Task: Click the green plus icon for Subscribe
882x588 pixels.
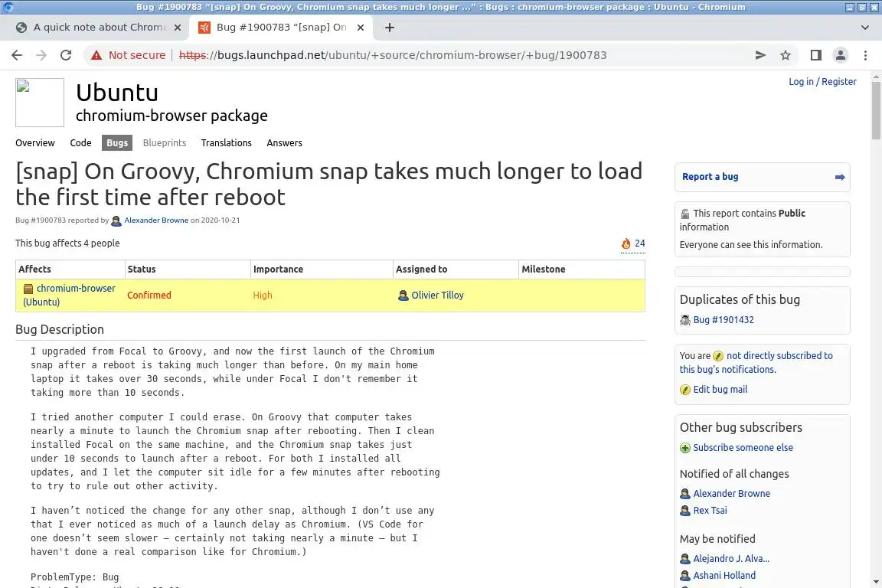Action: point(685,448)
